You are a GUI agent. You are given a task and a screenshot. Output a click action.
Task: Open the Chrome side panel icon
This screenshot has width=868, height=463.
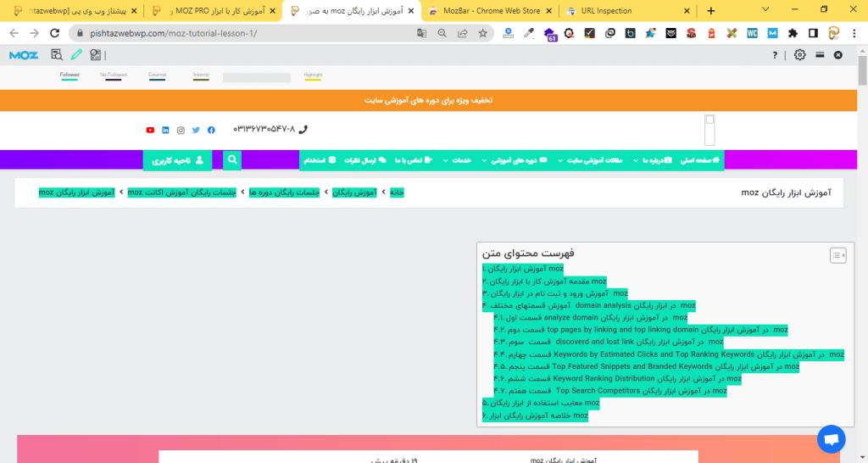click(x=813, y=33)
